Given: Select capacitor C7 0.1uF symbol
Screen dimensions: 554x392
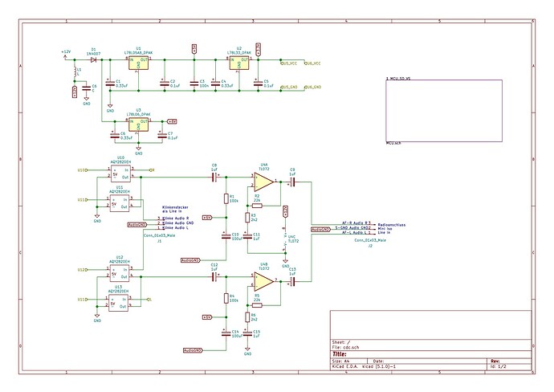Looking at the screenshot, I should [x=162, y=136].
